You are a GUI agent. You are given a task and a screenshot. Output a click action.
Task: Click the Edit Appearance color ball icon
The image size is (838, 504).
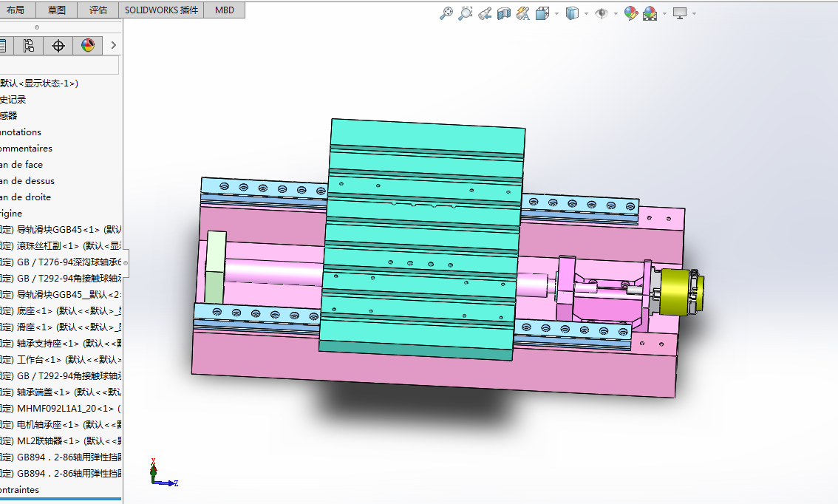(x=630, y=13)
